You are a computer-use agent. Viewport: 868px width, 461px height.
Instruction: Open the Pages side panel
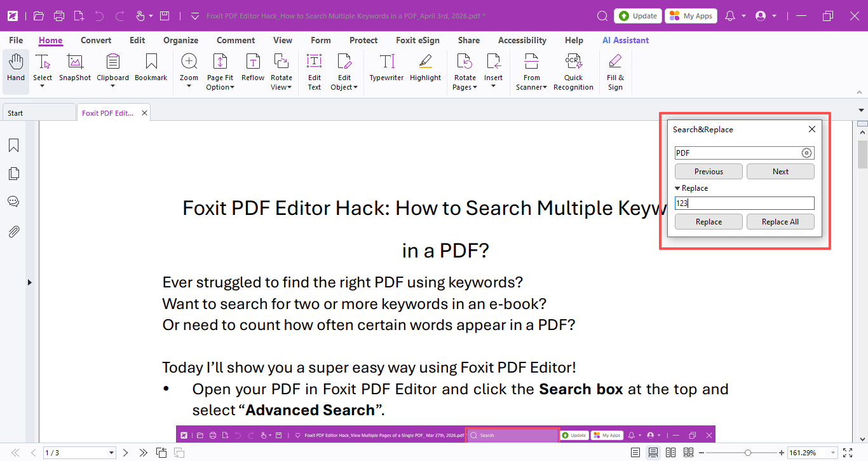13,174
